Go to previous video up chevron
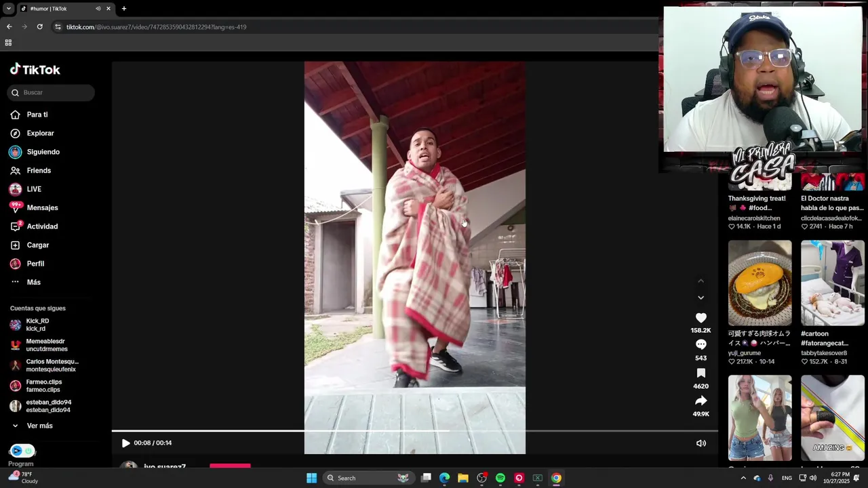Image resolution: width=868 pixels, height=488 pixels. pos(701,281)
